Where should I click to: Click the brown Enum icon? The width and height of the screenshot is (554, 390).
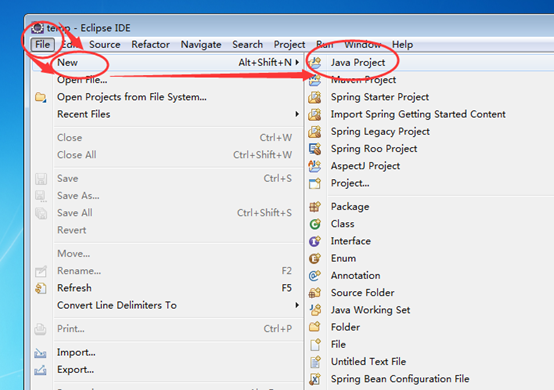coord(315,259)
